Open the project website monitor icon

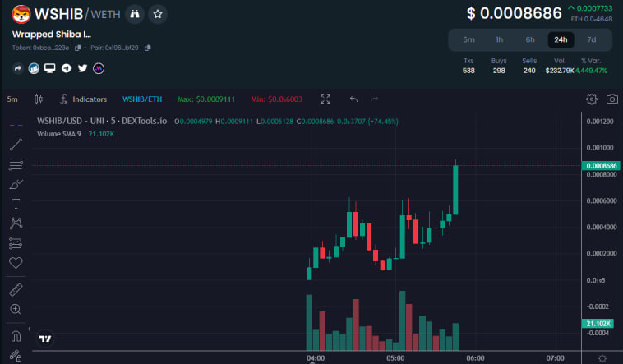click(49, 68)
